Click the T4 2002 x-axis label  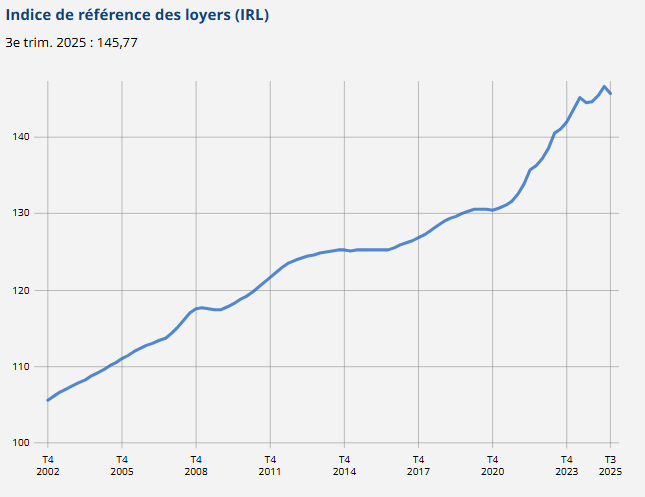(x=47, y=465)
